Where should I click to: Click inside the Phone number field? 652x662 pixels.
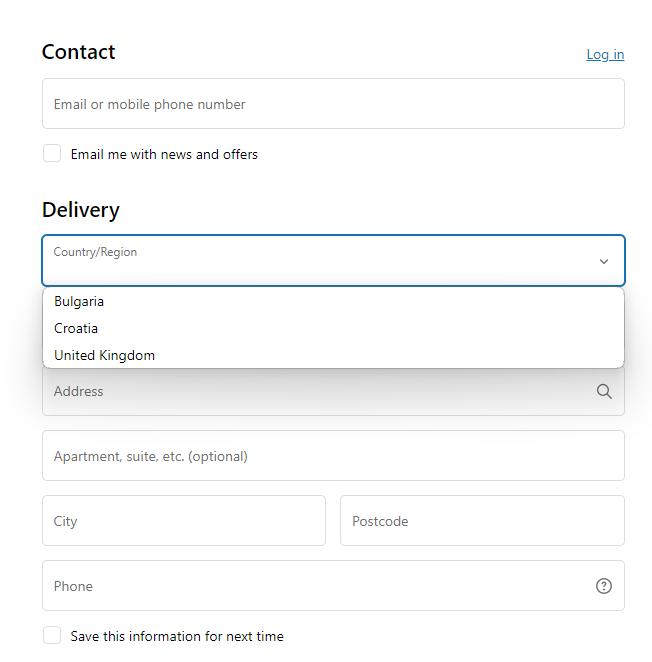[x=310, y=586]
